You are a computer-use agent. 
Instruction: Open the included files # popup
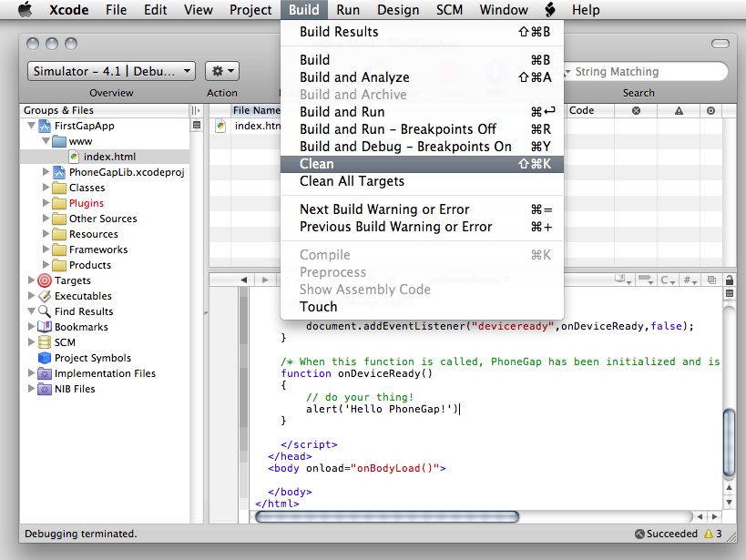point(690,280)
